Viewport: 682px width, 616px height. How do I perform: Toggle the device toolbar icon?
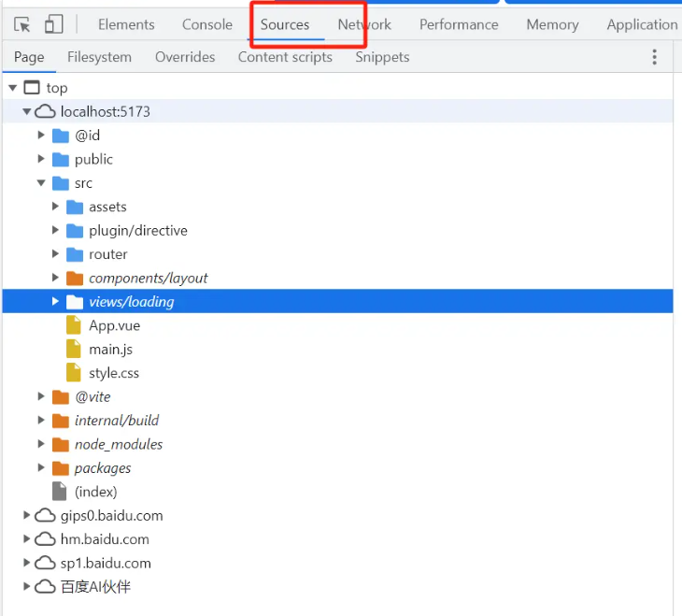coord(54,24)
